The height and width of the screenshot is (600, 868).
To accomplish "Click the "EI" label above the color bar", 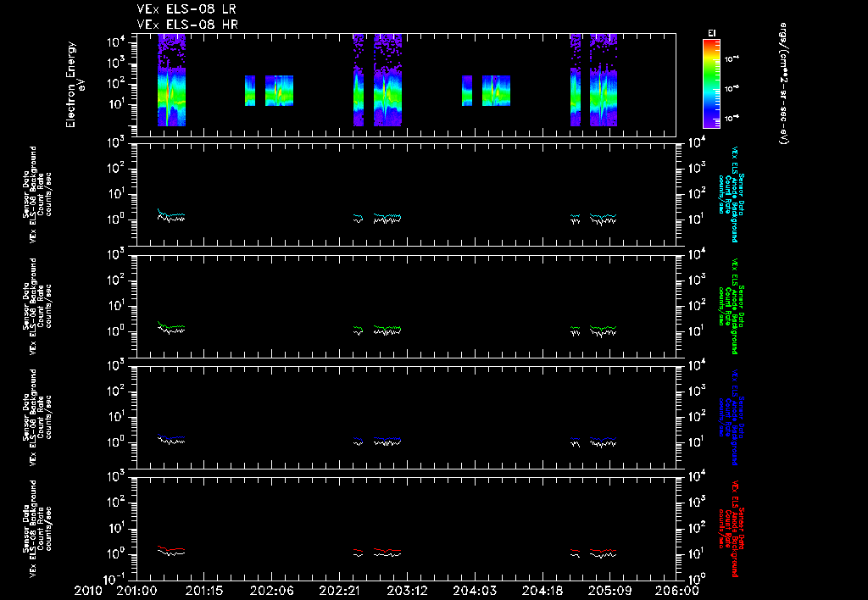I will 712,33.
